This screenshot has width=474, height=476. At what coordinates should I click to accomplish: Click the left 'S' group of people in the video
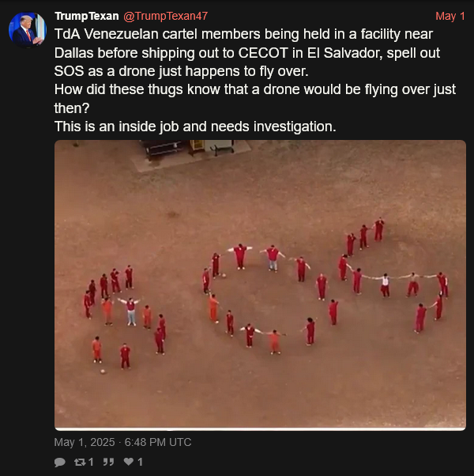pos(125,319)
